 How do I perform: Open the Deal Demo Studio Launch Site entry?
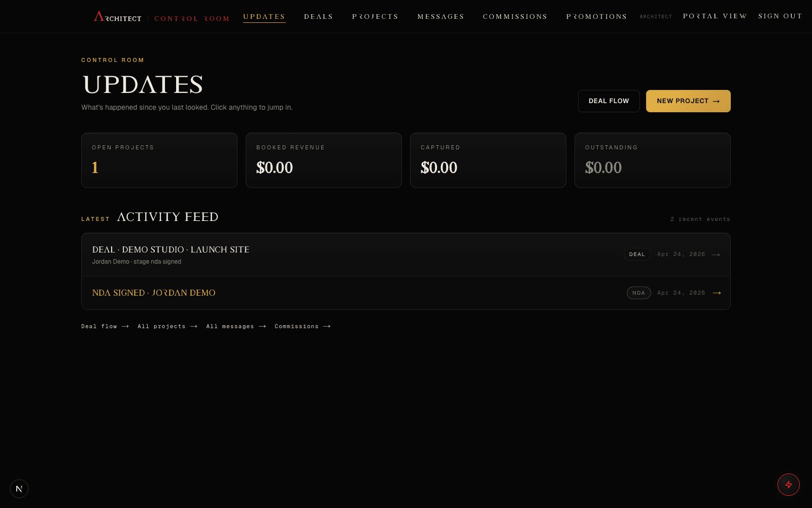(406, 255)
